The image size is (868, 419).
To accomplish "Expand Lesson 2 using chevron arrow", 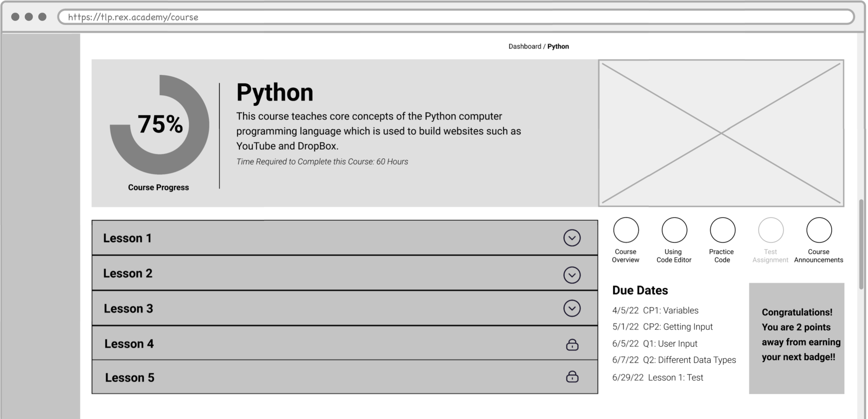I will coord(572,275).
